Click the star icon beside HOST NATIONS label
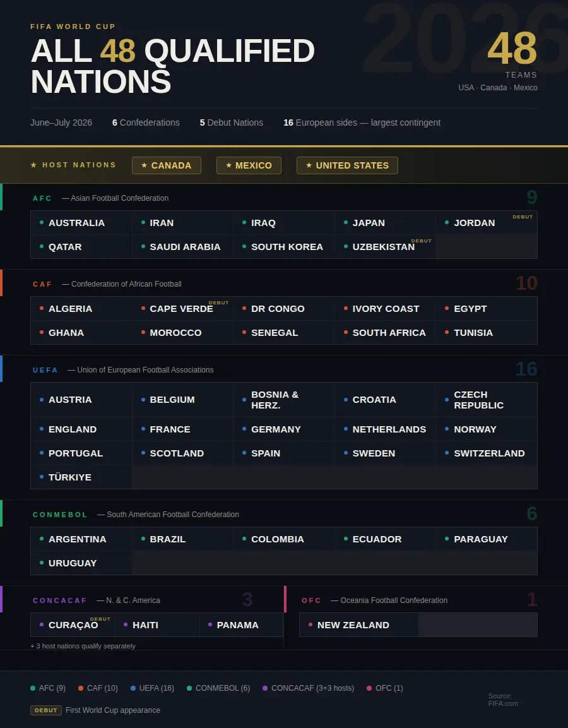The height and width of the screenshot is (728, 568). pos(33,165)
